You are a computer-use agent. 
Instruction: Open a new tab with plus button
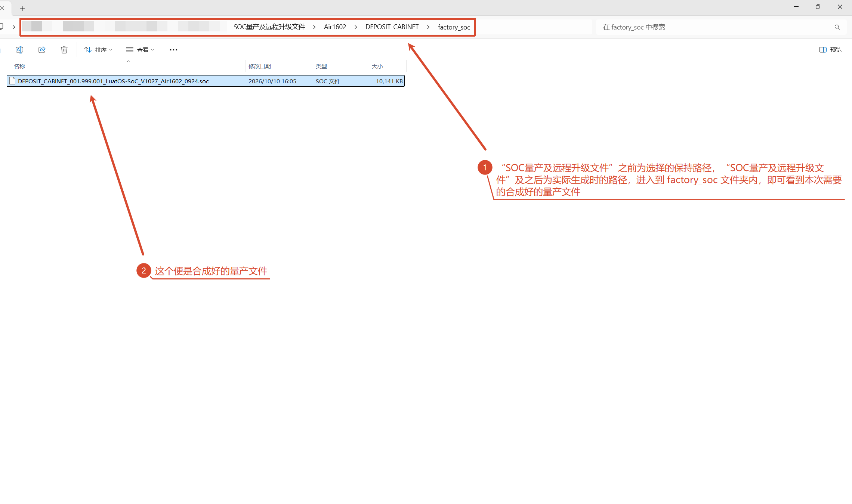(22, 8)
